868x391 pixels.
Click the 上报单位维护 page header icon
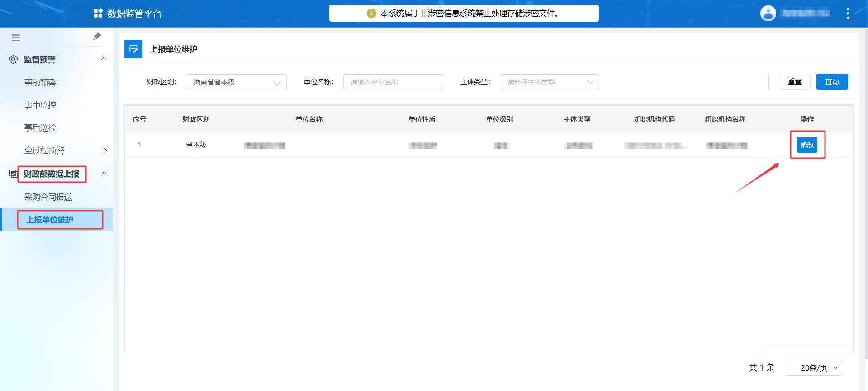coord(133,49)
